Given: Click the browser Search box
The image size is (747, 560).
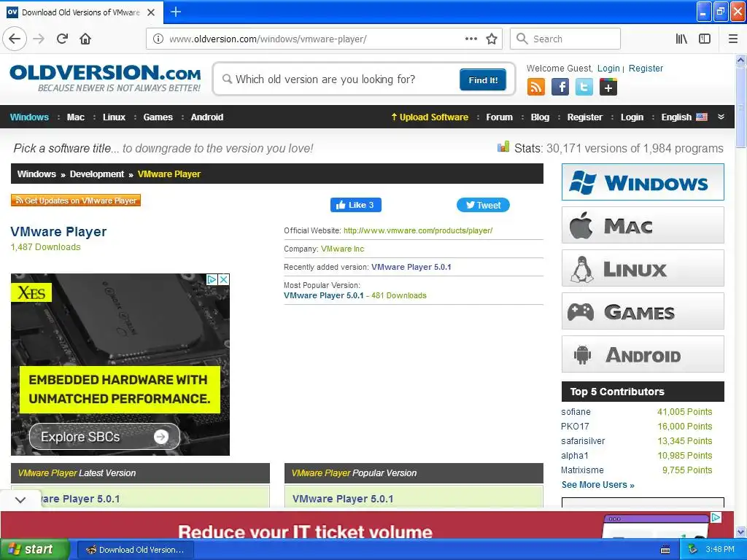Looking at the screenshot, I should 565,39.
